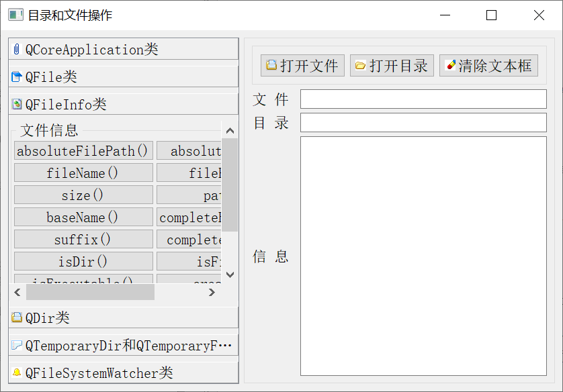Image resolution: width=563 pixels, height=392 pixels.
Task: Click the baseName() button
Action: point(83,217)
